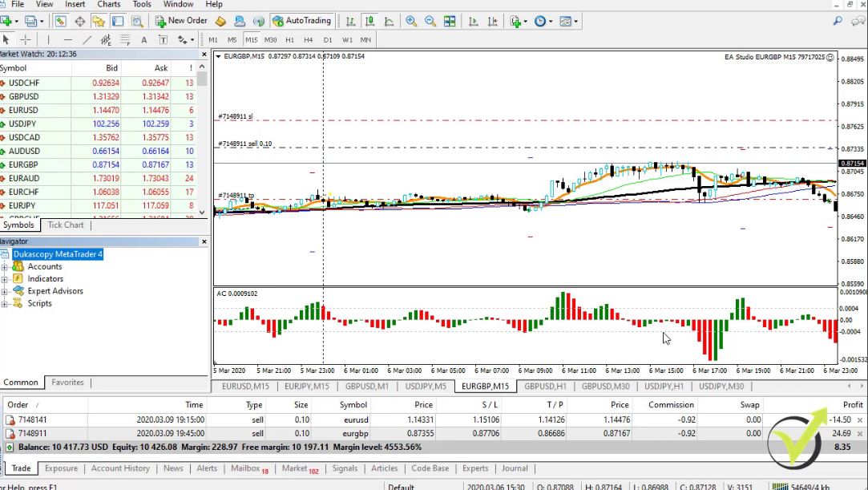This screenshot has width=868, height=490.
Task: Open the Charts menu
Action: coord(108,4)
